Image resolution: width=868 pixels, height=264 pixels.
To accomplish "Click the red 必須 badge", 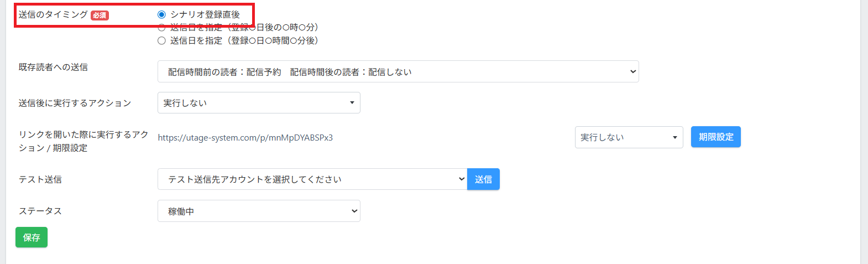I will [x=100, y=15].
